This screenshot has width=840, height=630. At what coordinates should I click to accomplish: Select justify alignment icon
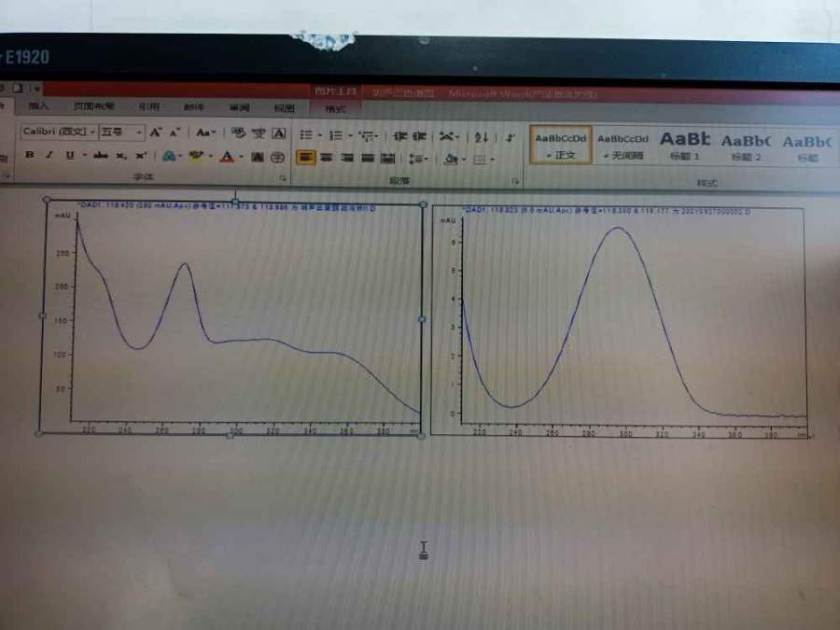368,158
